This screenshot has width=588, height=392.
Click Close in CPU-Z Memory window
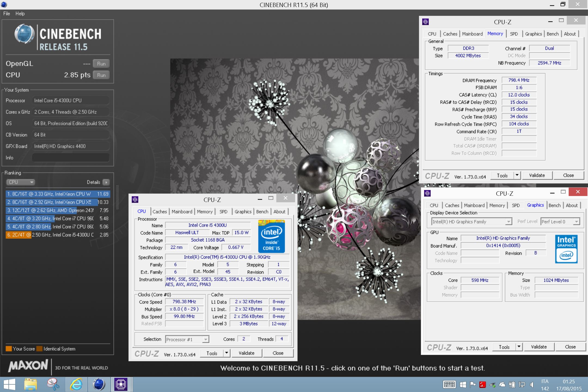[568, 175]
